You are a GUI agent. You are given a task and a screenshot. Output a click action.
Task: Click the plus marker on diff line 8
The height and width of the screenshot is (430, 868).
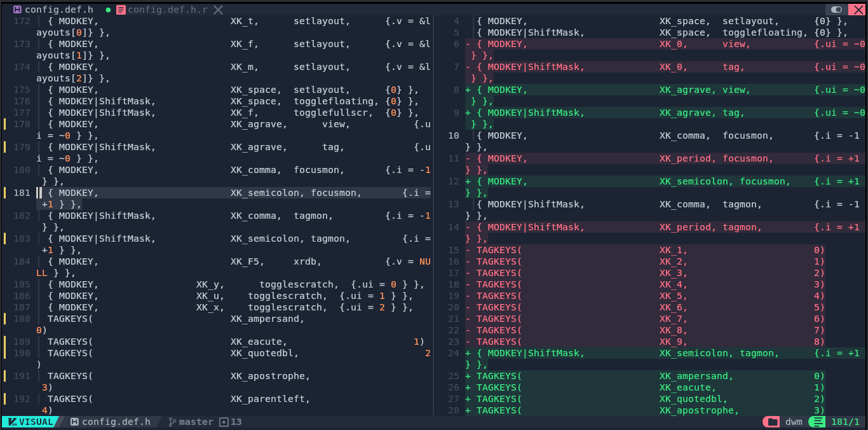coord(468,90)
